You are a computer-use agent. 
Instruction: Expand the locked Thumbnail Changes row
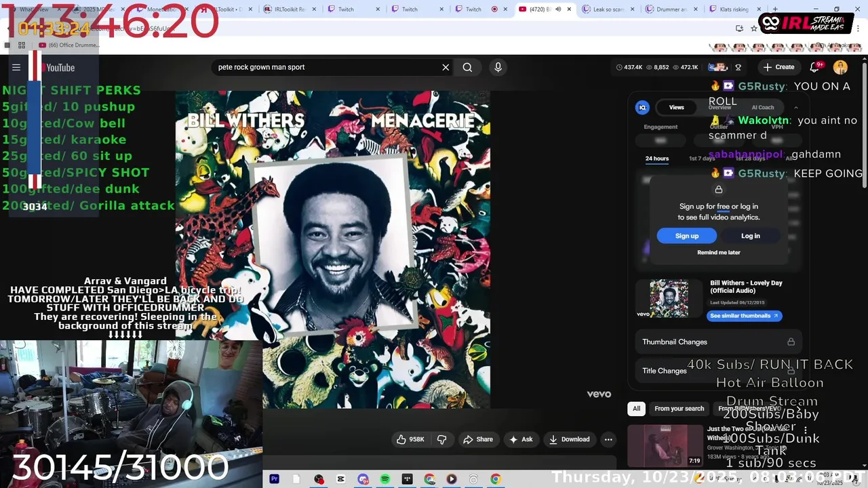tap(718, 342)
